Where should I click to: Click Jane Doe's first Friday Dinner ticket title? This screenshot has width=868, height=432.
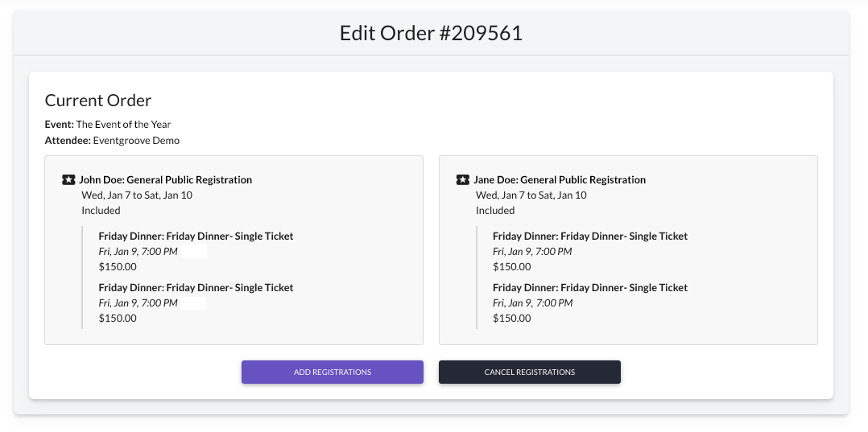click(x=590, y=237)
